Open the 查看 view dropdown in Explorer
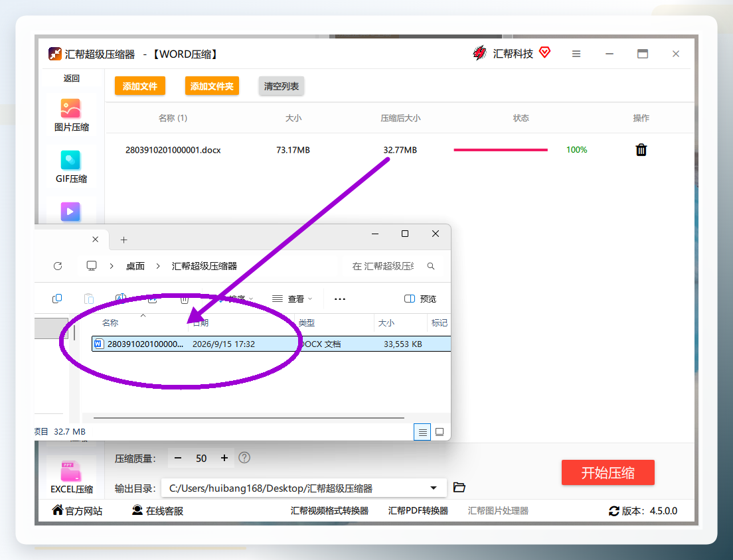Viewport: 733px width, 560px height. pyautogui.click(x=292, y=299)
